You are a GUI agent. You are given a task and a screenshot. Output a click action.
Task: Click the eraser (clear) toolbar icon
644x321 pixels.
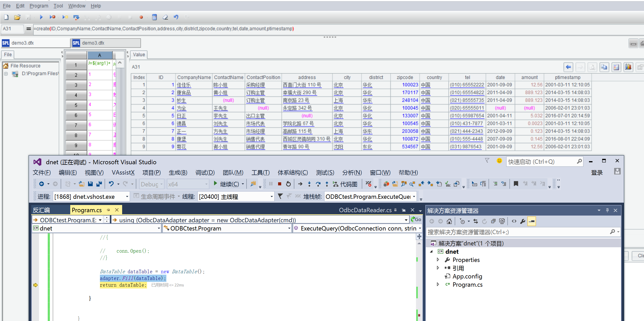point(165,17)
